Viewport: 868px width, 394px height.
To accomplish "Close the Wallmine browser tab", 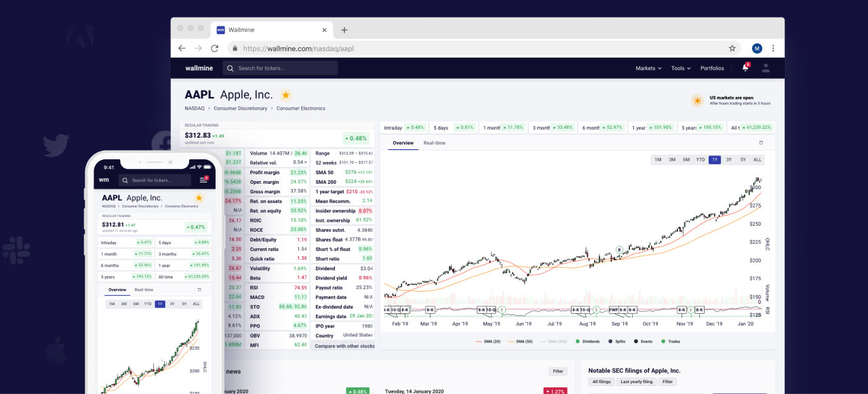I will click(324, 30).
